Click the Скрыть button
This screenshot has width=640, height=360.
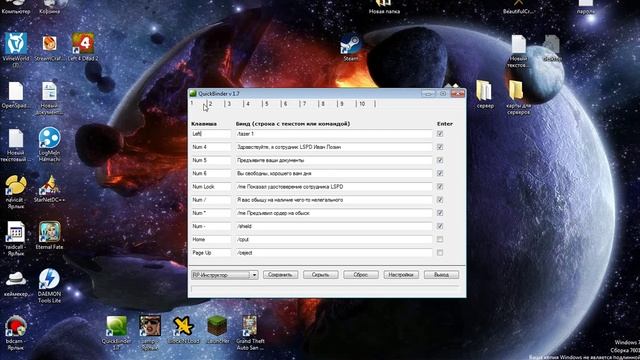[320, 275]
